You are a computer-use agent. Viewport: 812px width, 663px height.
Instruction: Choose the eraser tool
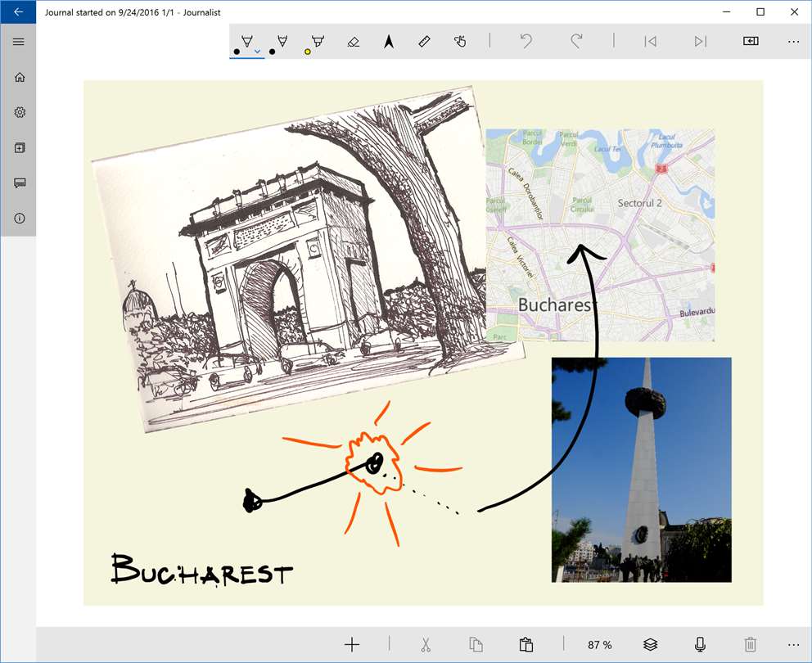coord(353,41)
